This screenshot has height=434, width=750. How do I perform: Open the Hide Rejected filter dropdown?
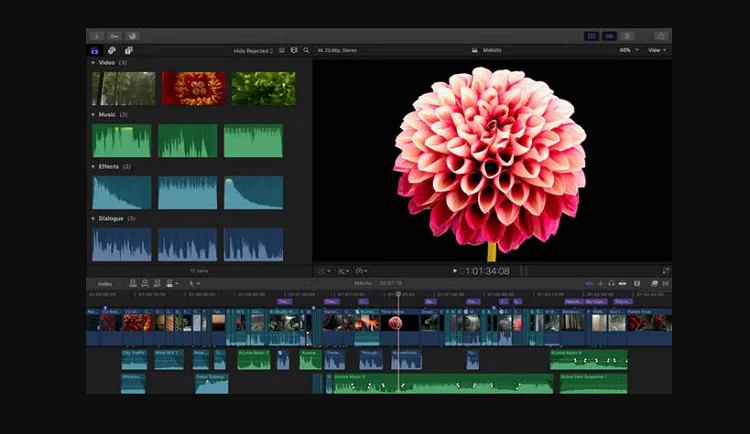253,50
